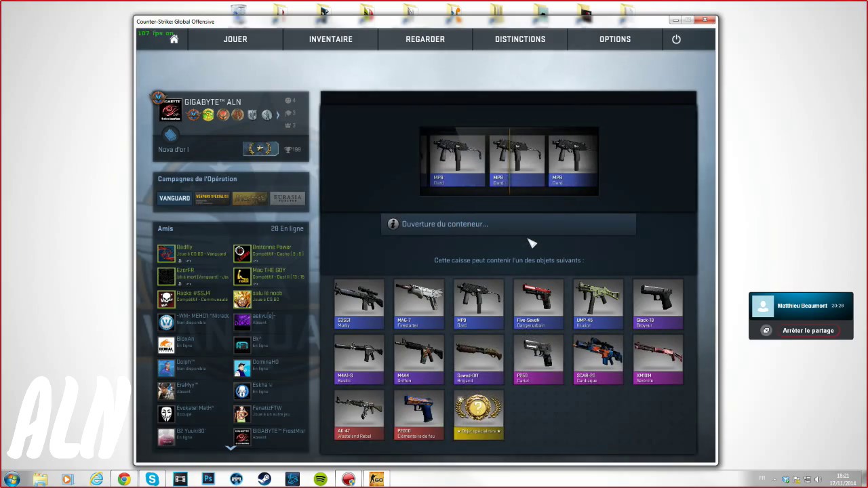Open friend Badfly's avatar

(x=166, y=253)
